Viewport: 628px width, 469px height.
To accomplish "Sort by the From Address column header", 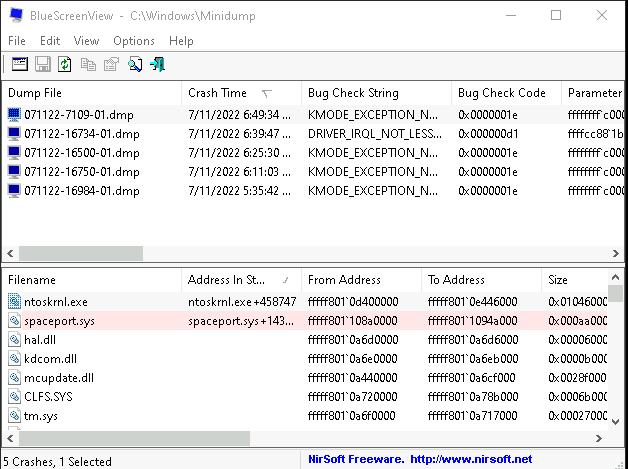I will pyautogui.click(x=362, y=280).
